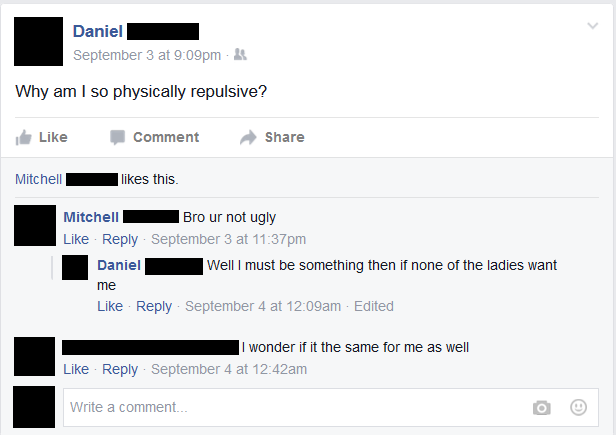Reply to Mitchell's "Bro ur not ugly" comment
Viewport: 616px width, 435px height.
[120, 239]
